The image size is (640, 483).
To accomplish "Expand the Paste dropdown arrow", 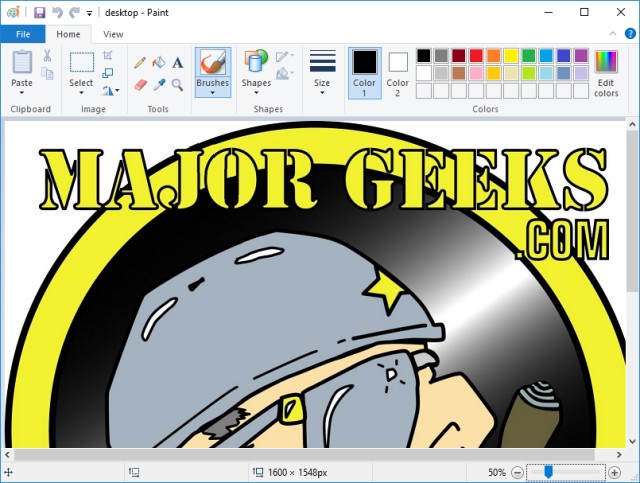I will coord(22,93).
